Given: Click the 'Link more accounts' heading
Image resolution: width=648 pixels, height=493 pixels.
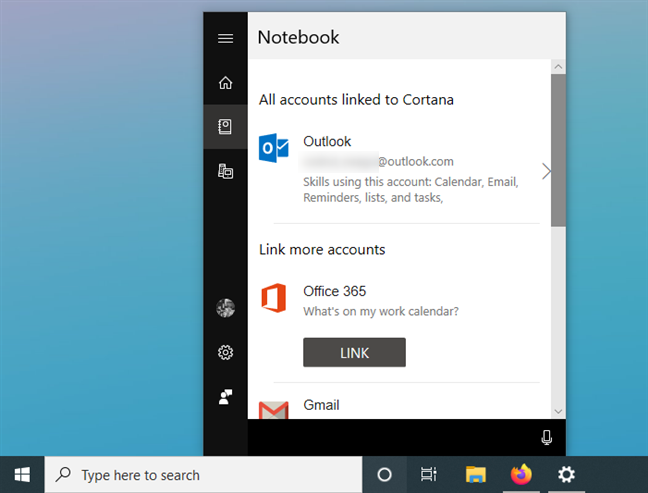Looking at the screenshot, I should [322, 250].
